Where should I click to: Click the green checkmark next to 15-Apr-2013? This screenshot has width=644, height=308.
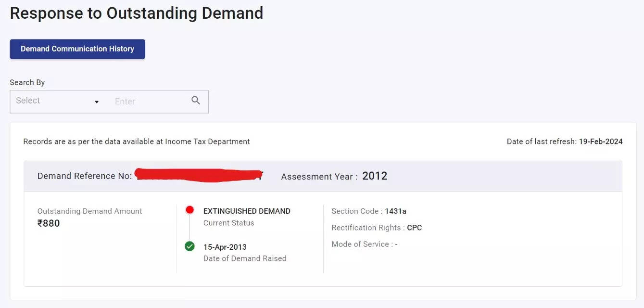(189, 246)
